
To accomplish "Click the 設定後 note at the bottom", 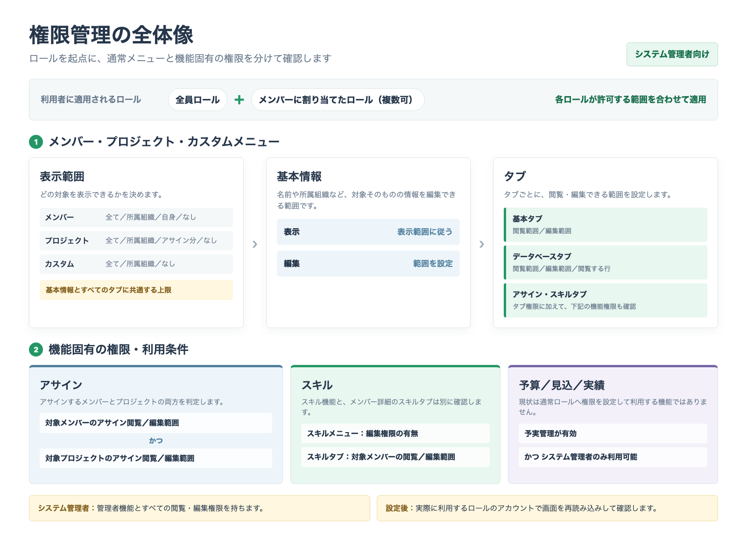I will click(x=547, y=508).
